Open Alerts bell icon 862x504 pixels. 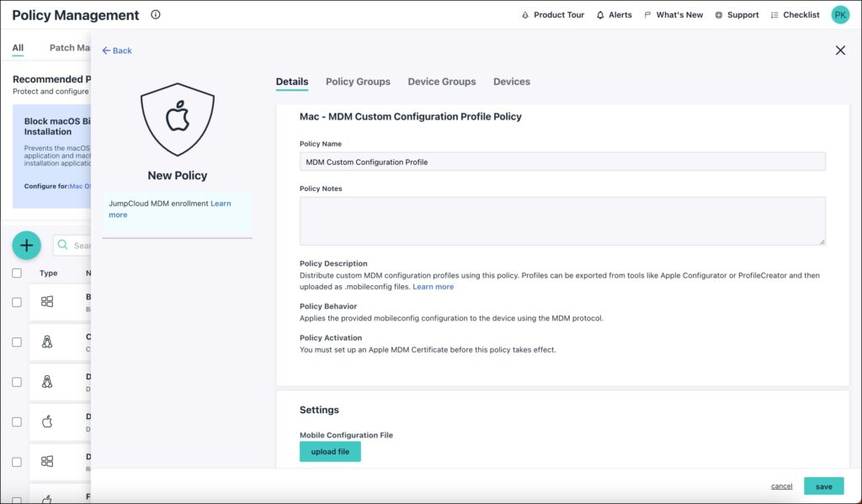click(x=600, y=15)
